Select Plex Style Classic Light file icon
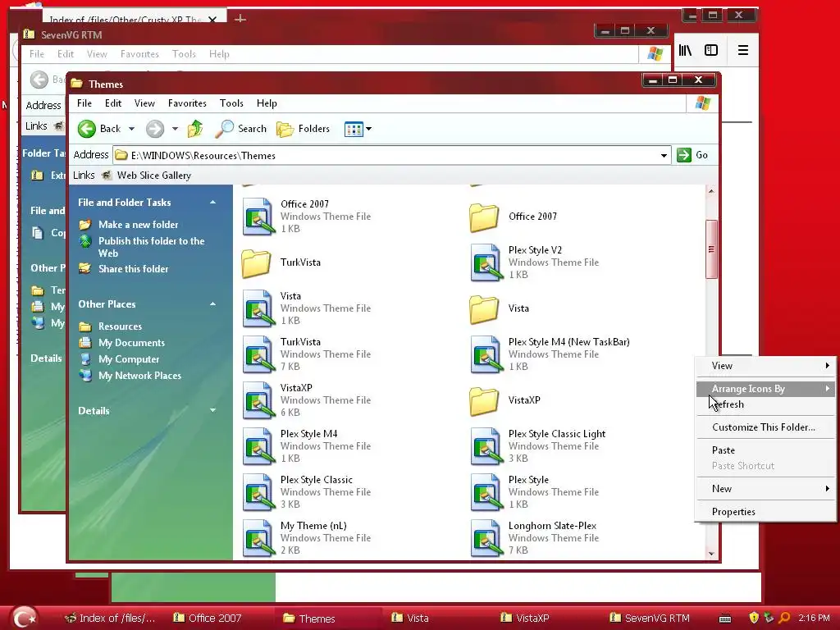 tap(486, 446)
